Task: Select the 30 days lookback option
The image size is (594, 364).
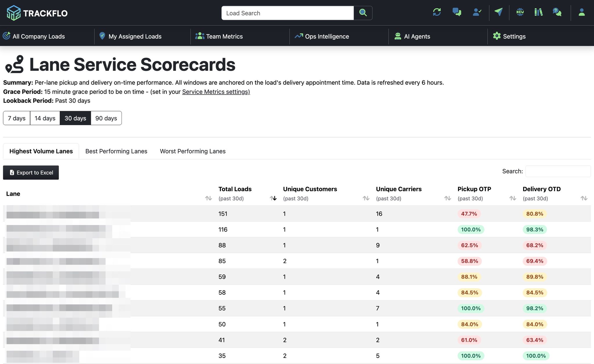Action: click(x=75, y=118)
